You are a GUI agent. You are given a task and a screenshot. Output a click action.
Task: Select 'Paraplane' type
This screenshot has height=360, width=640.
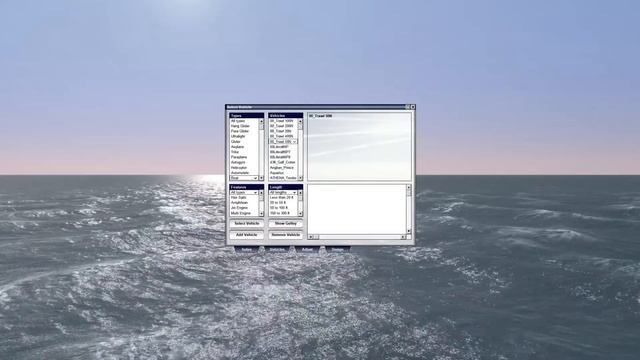(x=239, y=157)
